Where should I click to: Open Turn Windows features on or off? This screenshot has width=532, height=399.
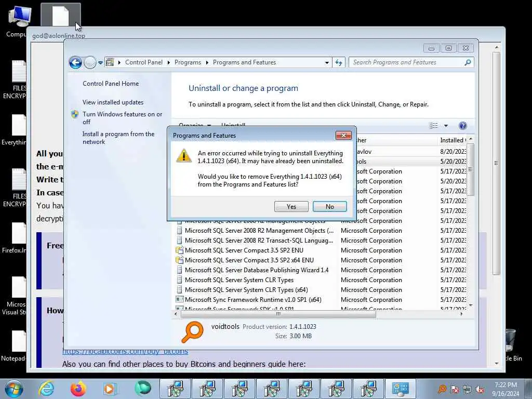122,118
